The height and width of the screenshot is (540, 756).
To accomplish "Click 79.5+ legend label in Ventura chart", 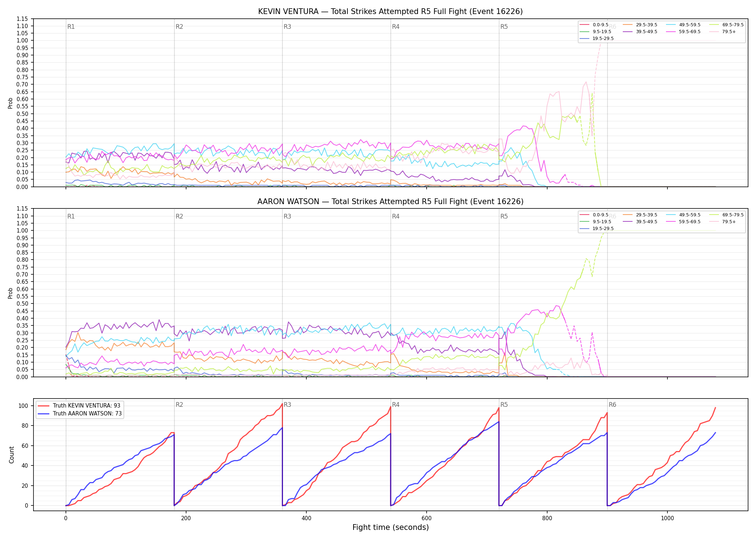I will click(x=729, y=32).
